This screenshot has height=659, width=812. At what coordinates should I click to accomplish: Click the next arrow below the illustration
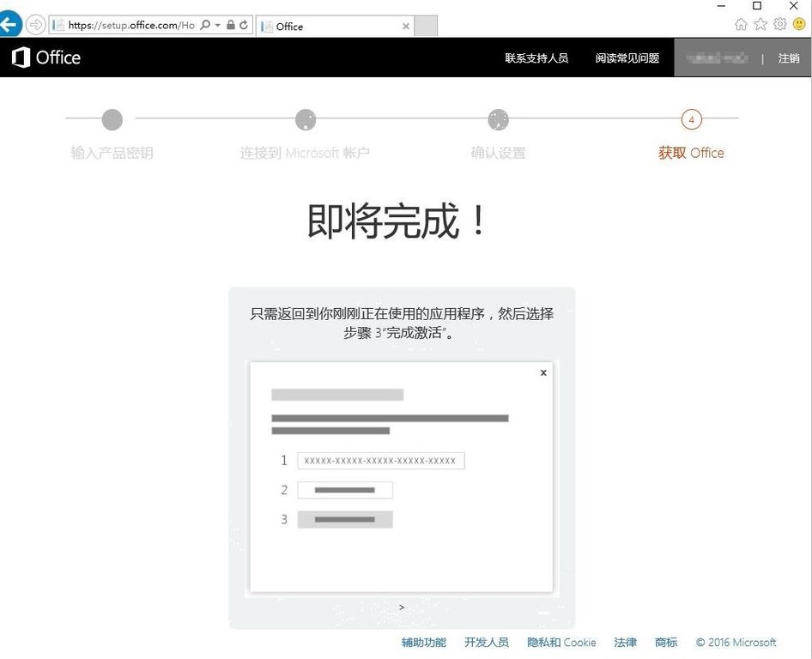(x=402, y=608)
